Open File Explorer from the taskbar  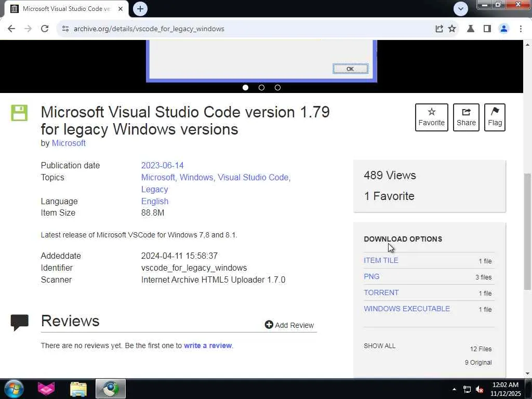point(78,389)
